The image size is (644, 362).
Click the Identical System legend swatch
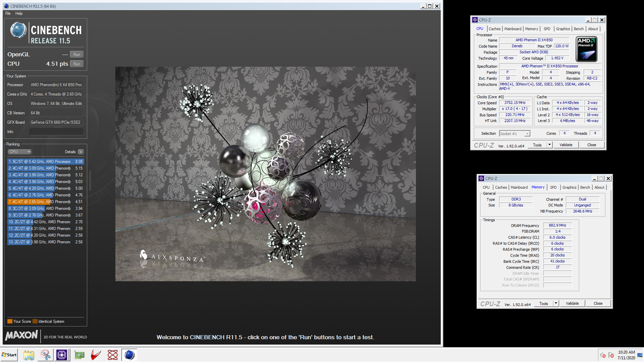pyautogui.click(x=35, y=321)
